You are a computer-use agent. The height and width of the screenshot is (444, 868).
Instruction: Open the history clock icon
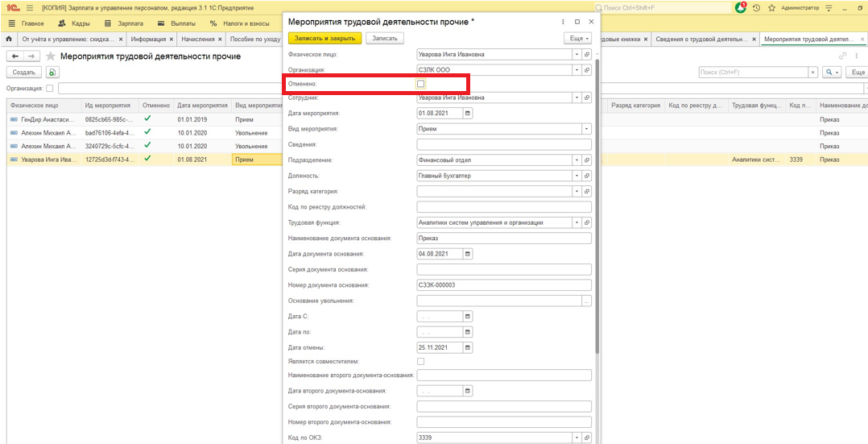coord(756,8)
